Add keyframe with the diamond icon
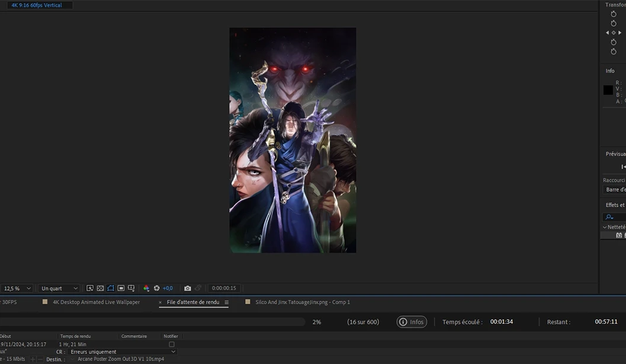Screen dimensions: 626x364 tap(614, 33)
